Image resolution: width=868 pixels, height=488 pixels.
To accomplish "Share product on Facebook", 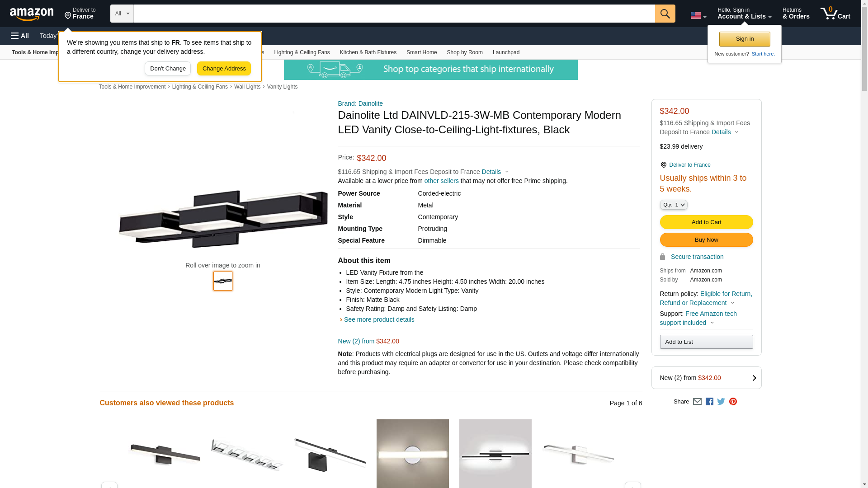I will pos(709,402).
